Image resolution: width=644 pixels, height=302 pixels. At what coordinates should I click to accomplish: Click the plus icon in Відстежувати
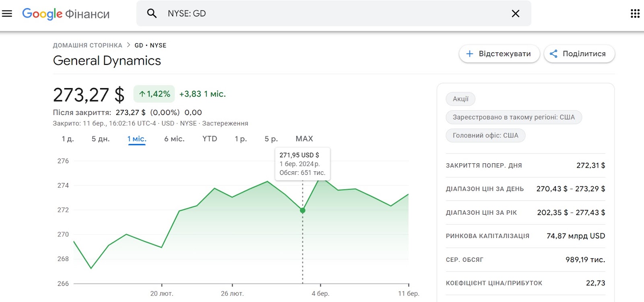(469, 54)
